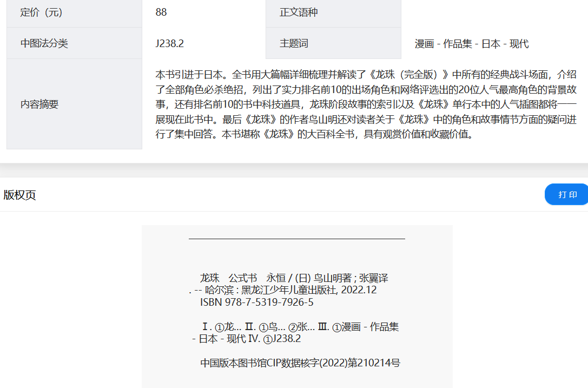This screenshot has height=388, width=588.
Task: Click the line ending with Ⅳ. ①J238.2
Action: coord(247,339)
